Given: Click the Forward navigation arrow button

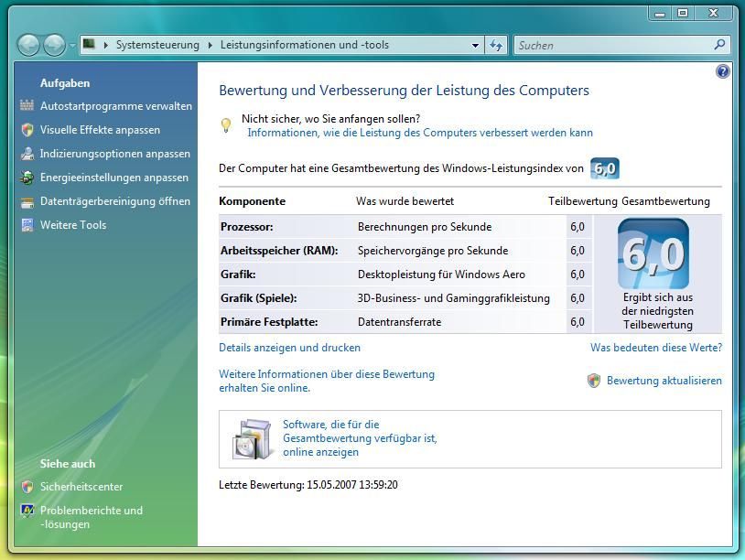Looking at the screenshot, I should pyautogui.click(x=54, y=46).
